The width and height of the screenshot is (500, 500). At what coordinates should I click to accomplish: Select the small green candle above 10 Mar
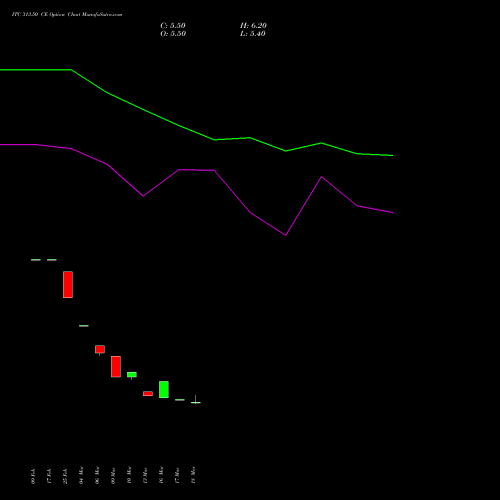pos(132,375)
